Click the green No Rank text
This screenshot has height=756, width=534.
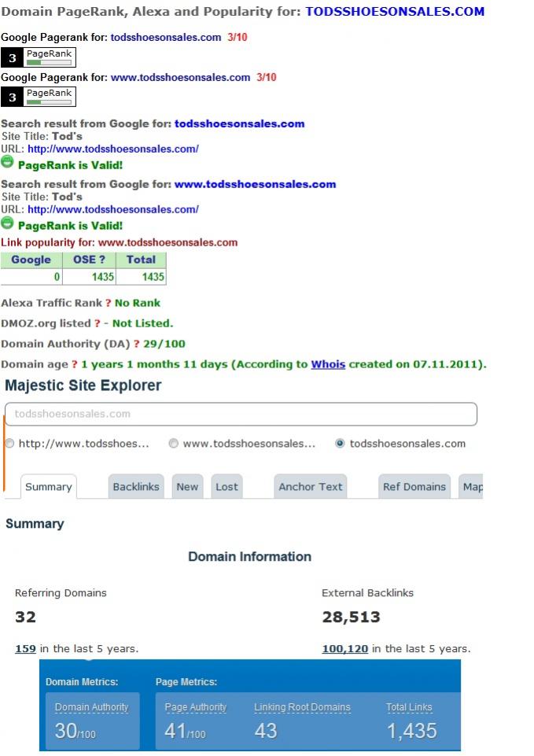[x=138, y=304]
